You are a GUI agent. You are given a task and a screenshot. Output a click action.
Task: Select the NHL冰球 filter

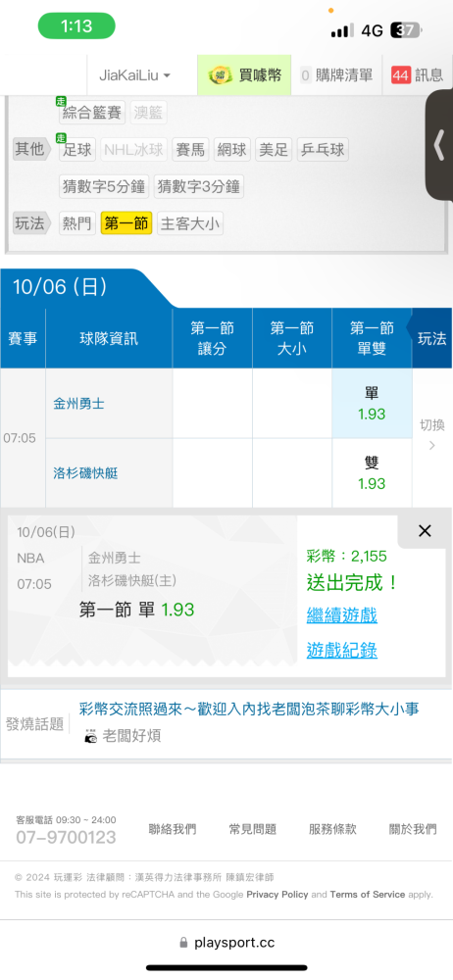pyautogui.click(x=134, y=150)
